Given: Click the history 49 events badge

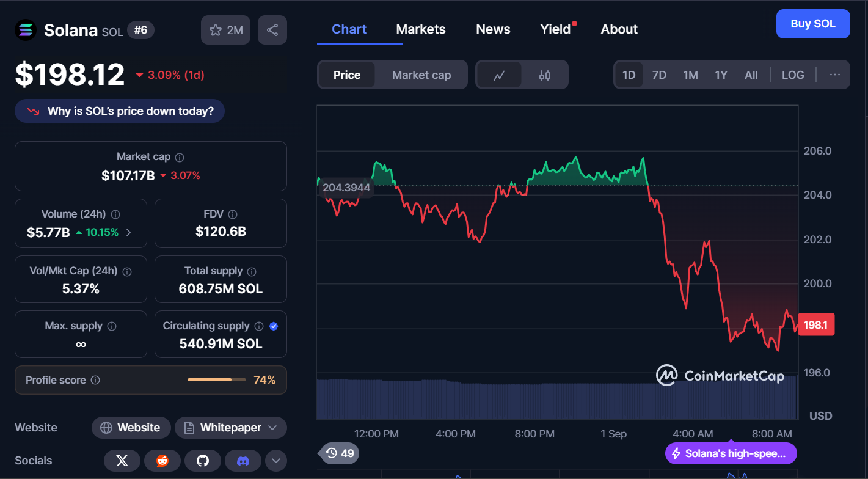Looking at the screenshot, I should point(339,453).
